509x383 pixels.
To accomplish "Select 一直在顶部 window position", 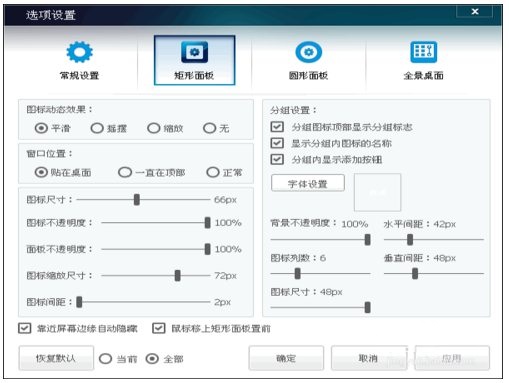I will 125,172.
